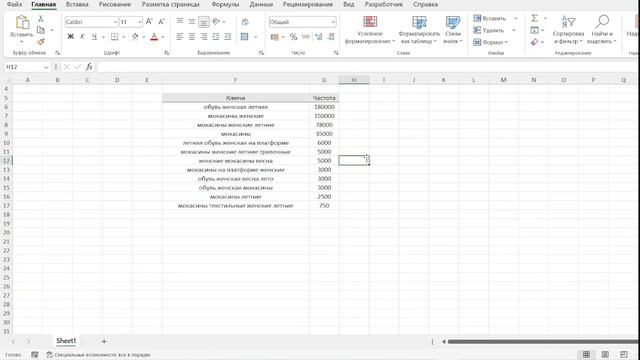The height and width of the screenshot is (360, 640).
Task: Switch to the Рецензирование tab
Action: (x=308, y=4)
